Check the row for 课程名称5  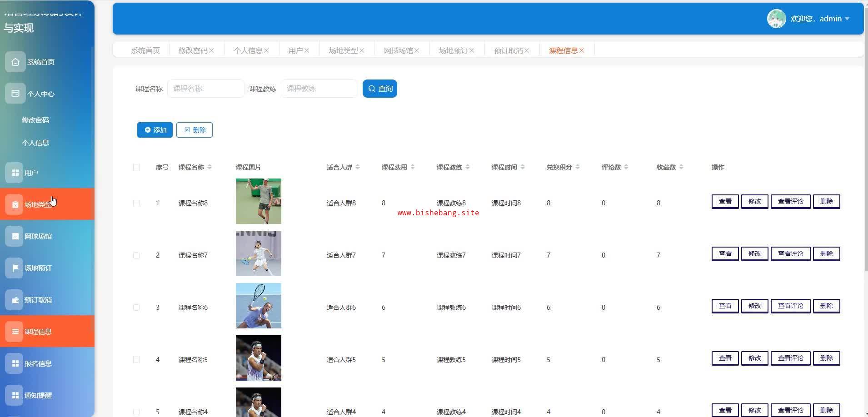click(x=136, y=360)
